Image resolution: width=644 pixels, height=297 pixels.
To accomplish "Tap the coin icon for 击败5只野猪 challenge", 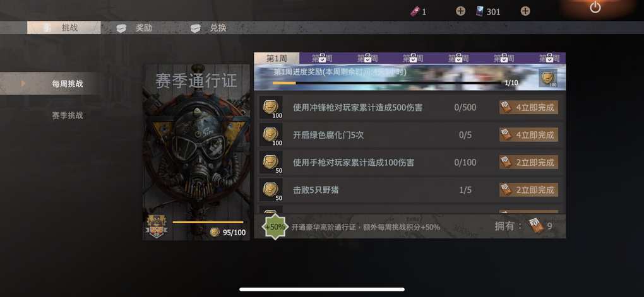I will coord(271,190).
